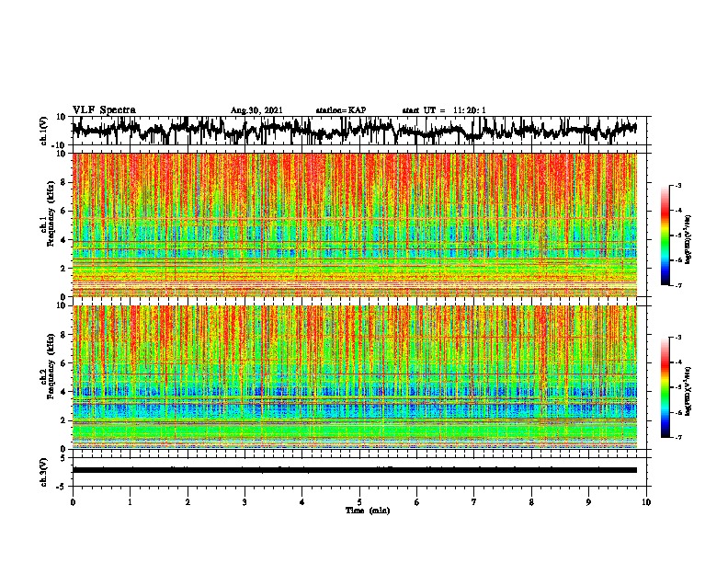
Task: Click the thick black ch.3 voltage trace
Action: coord(355,470)
